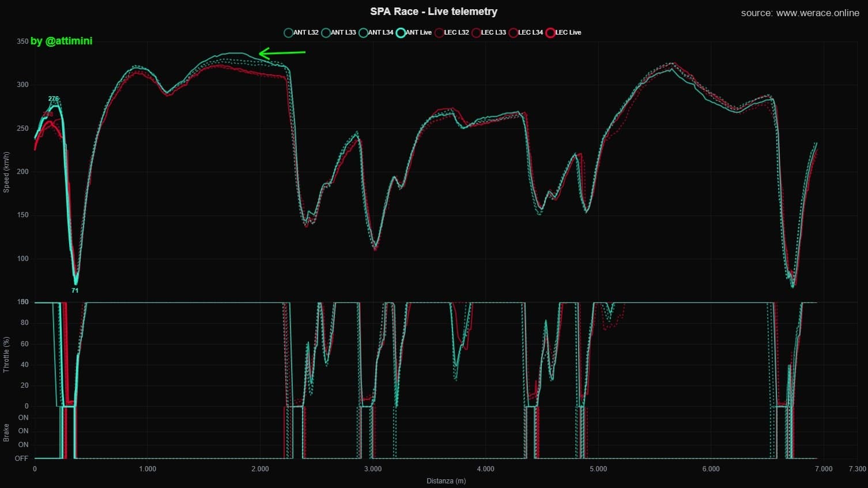This screenshot has width=868, height=488.
Task: Click the LEC L32 legend circle icon
Action: click(439, 33)
